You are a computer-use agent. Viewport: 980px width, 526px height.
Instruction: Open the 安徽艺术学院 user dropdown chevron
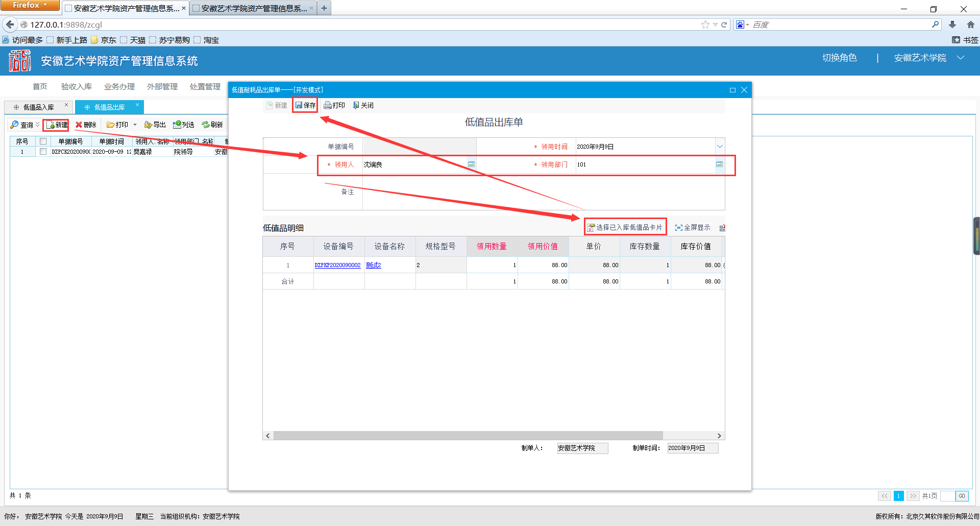[961, 58]
